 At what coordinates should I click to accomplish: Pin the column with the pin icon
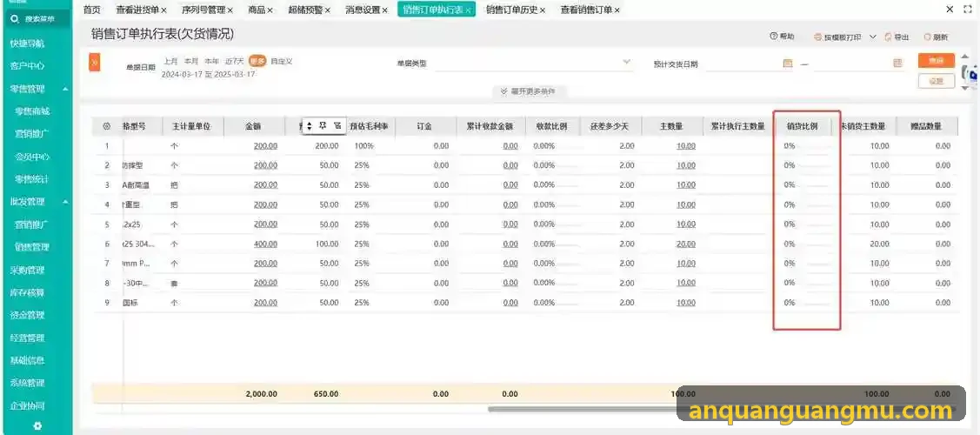click(x=323, y=125)
